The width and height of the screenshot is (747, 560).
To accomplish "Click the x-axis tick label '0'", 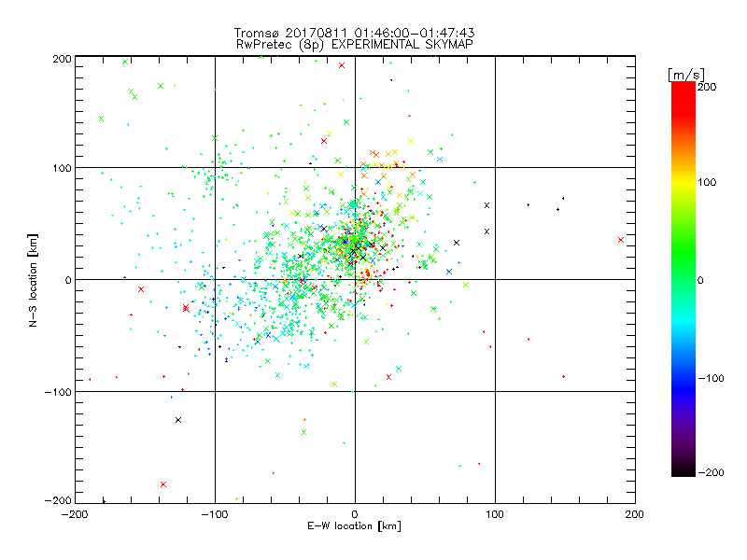I will point(355,514).
